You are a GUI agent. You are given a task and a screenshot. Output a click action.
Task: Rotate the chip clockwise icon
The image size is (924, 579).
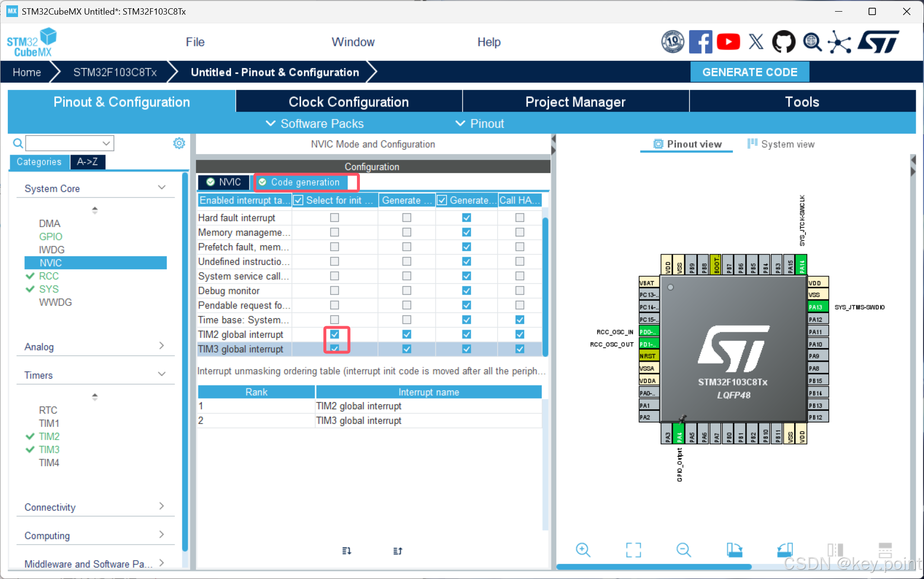[x=734, y=550]
